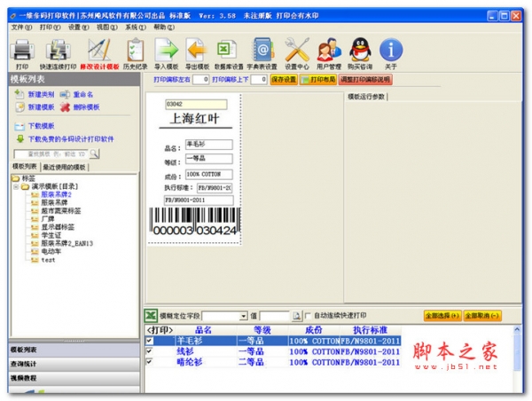
Task: Click the template search magnifier icon
Action: pyautogui.click(x=94, y=153)
